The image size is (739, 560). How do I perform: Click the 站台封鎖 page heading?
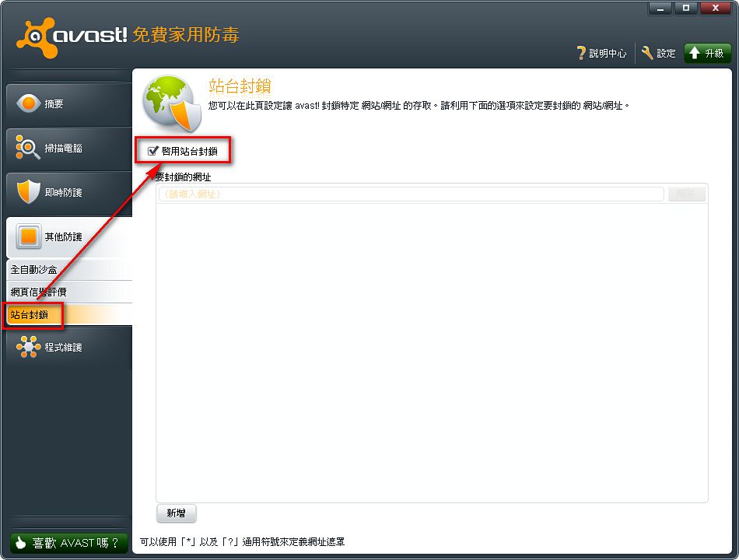point(240,86)
